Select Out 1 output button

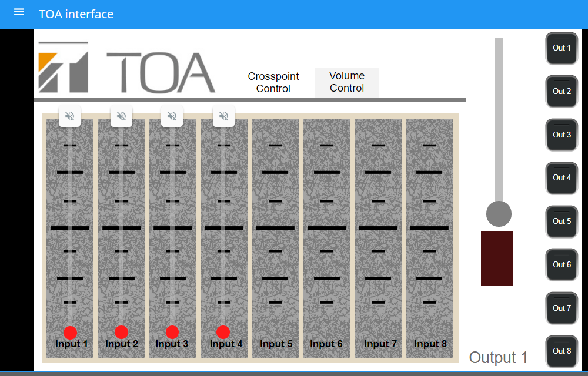coord(562,48)
